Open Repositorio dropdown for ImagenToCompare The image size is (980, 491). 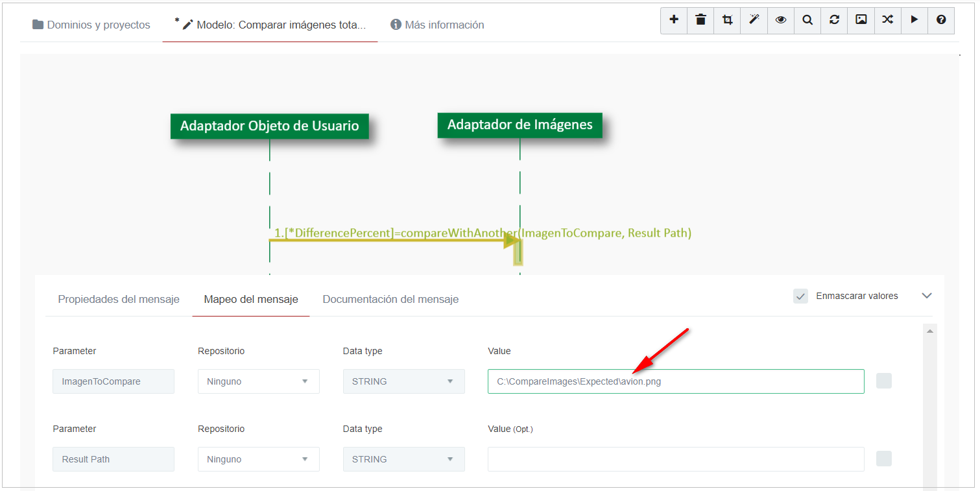[x=258, y=381]
